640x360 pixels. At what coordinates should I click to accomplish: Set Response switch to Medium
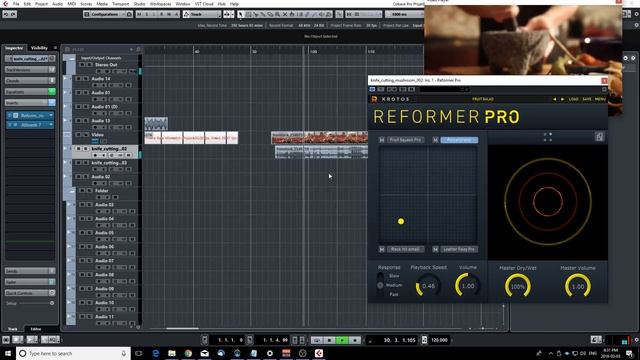[380, 285]
